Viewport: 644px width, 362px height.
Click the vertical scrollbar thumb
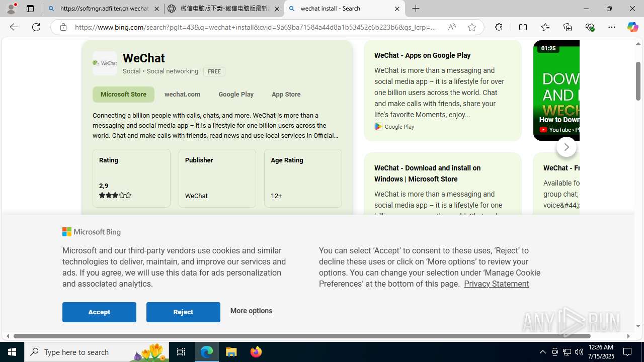638,80
